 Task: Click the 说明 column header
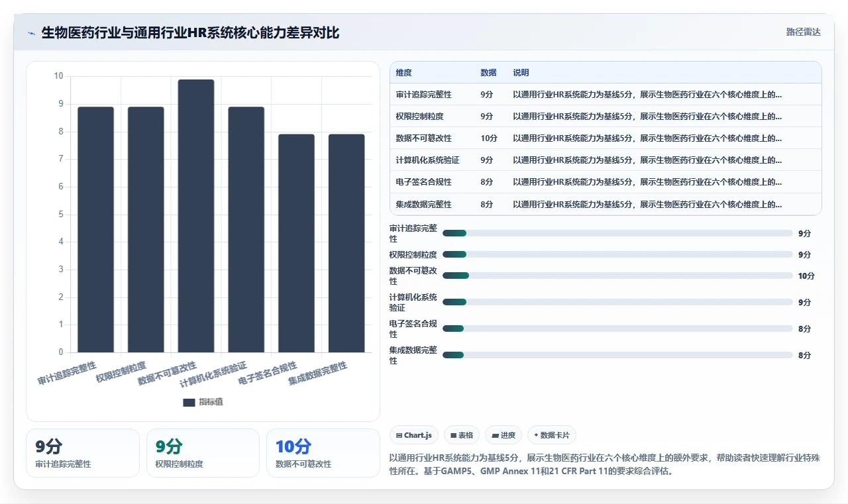[x=521, y=73]
